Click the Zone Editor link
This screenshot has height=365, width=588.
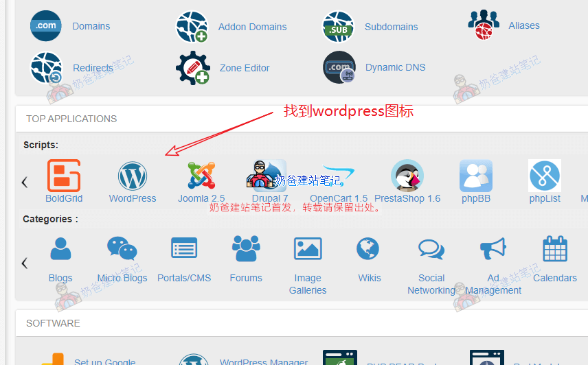click(245, 68)
